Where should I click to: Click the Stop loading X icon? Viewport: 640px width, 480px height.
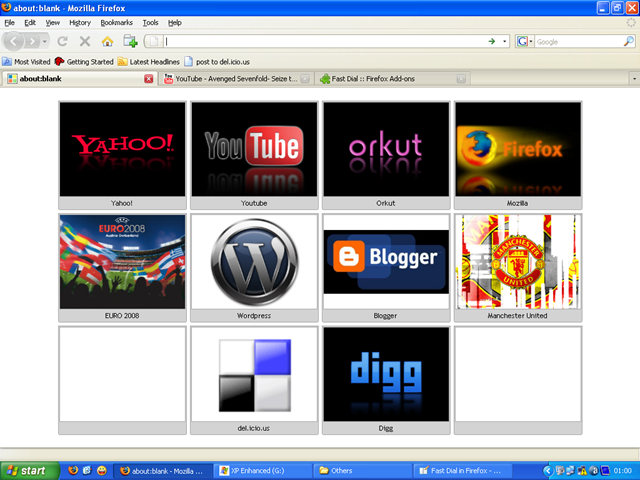[85, 41]
